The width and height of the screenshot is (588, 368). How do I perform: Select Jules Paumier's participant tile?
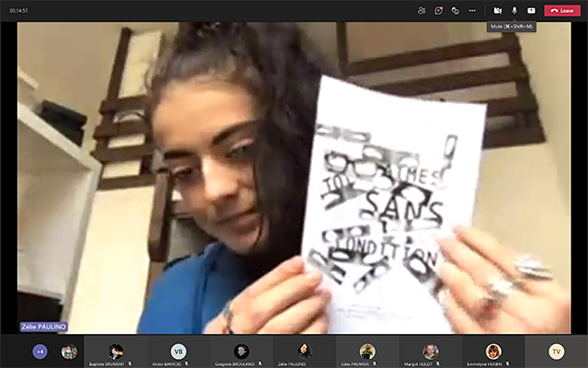(x=367, y=351)
